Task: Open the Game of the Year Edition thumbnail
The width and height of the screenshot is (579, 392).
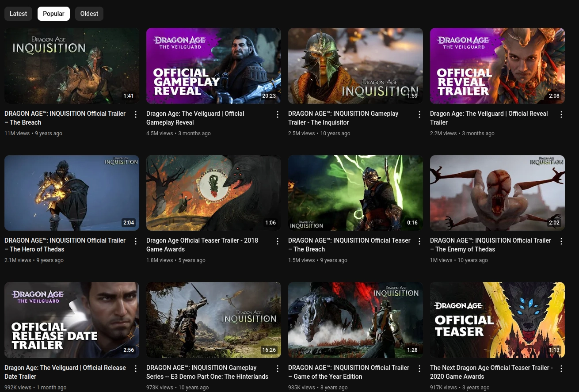Action: point(355,320)
